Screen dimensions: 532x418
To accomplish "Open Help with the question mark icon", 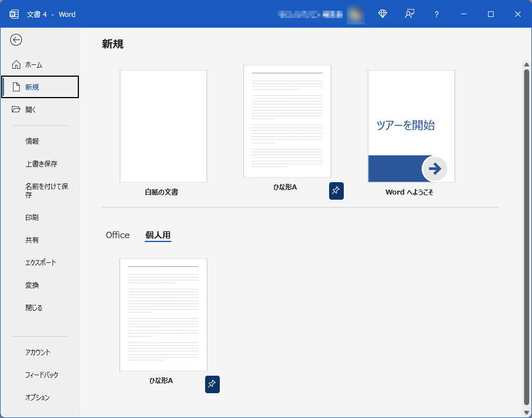I will 436,14.
